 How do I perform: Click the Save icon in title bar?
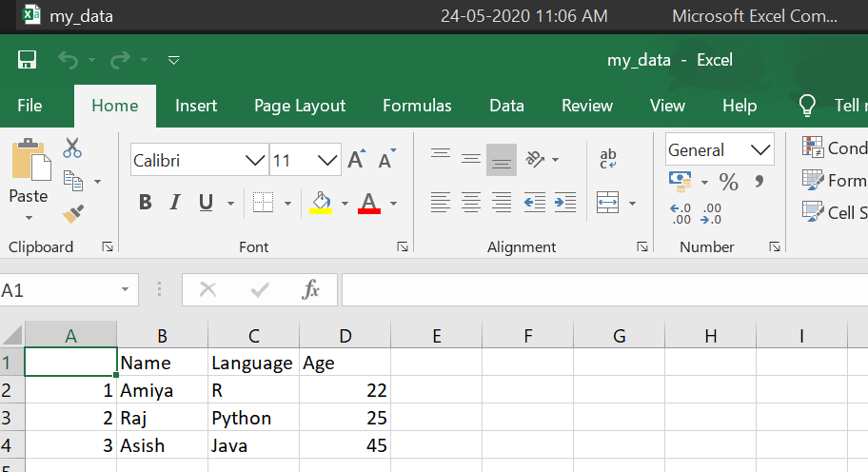[27, 60]
